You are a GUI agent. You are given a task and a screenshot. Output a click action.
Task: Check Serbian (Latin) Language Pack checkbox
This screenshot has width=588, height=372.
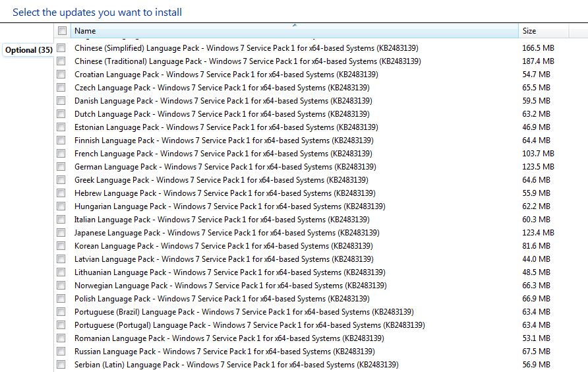coord(61,365)
